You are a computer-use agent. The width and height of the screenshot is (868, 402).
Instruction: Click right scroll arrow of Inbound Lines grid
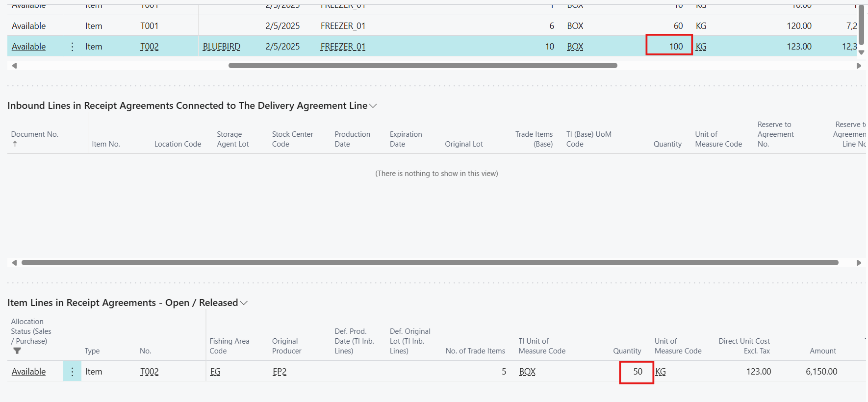(x=859, y=263)
